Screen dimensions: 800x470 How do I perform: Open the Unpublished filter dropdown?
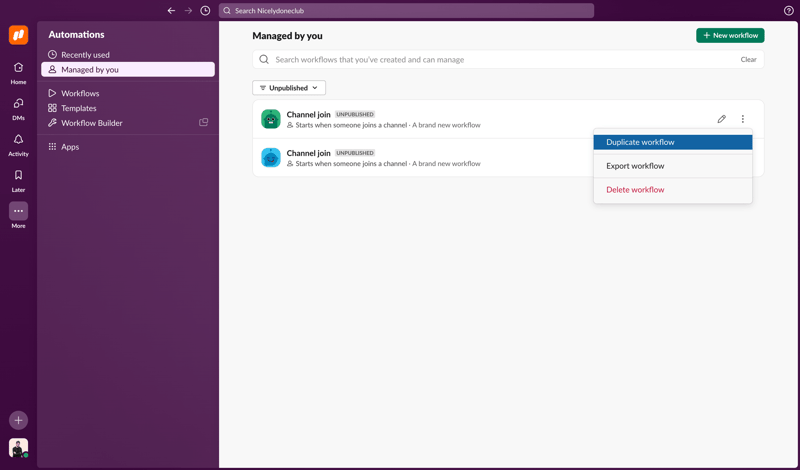click(289, 88)
